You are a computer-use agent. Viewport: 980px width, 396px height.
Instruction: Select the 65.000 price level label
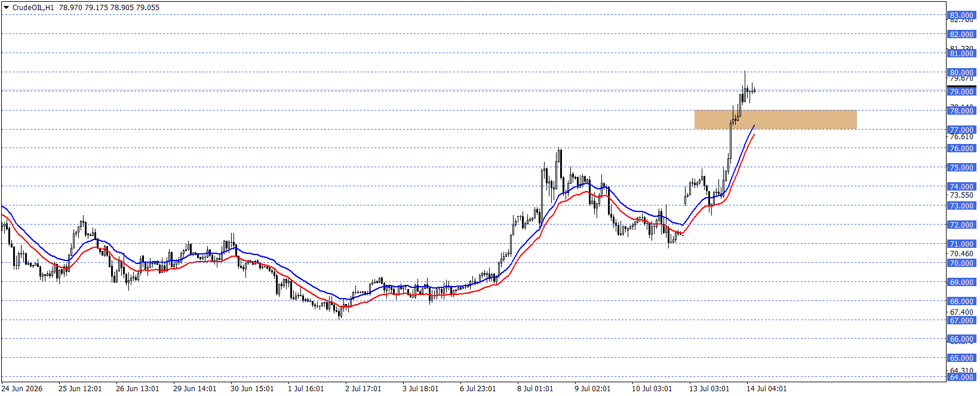click(x=961, y=358)
